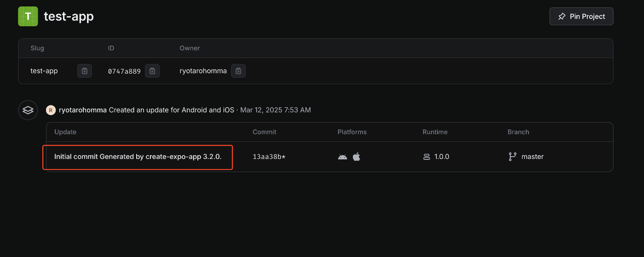Click the test-app slug value
This screenshot has width=644, height=257.
44,71
